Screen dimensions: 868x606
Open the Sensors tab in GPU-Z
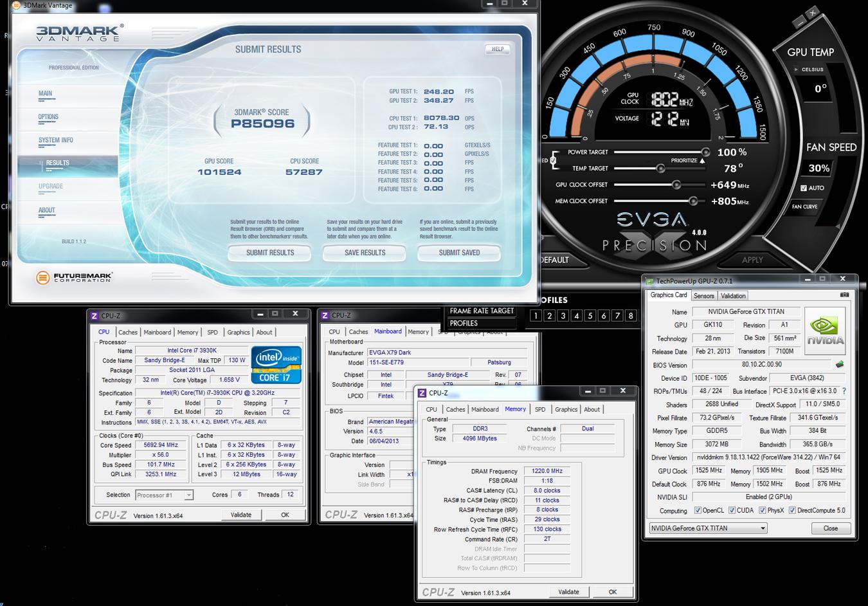point(704,296)
